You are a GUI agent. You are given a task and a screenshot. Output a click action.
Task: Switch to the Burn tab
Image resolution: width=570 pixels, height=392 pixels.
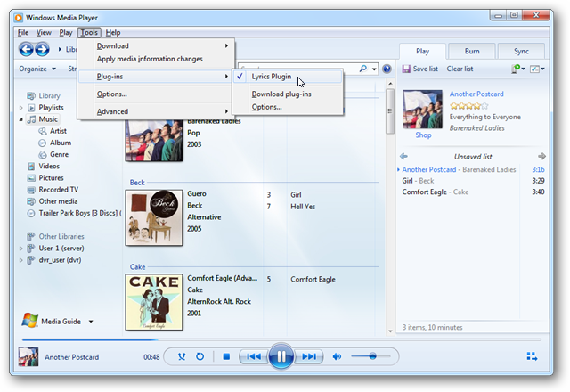coord(472,52)
